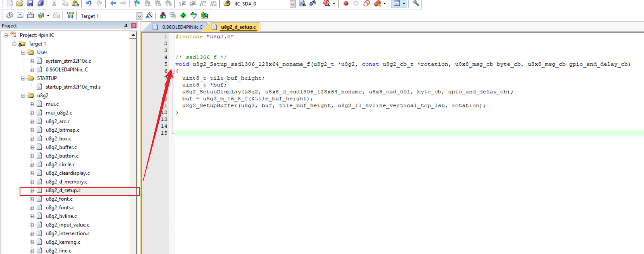This screenshot has width=644, height=254.
Task: Click the Download to flash LOAD icon
Action: click(70, 16)
